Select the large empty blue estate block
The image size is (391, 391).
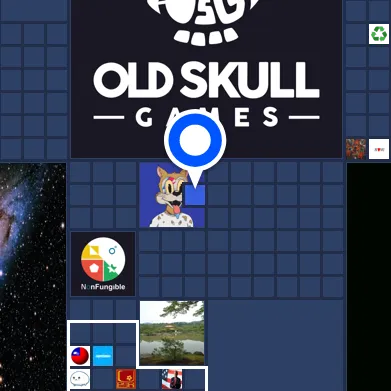click(275, 346)
